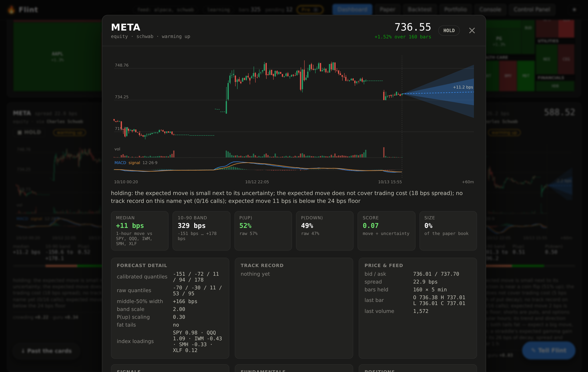Click the Past the cards button

click(x=46, y=351)
